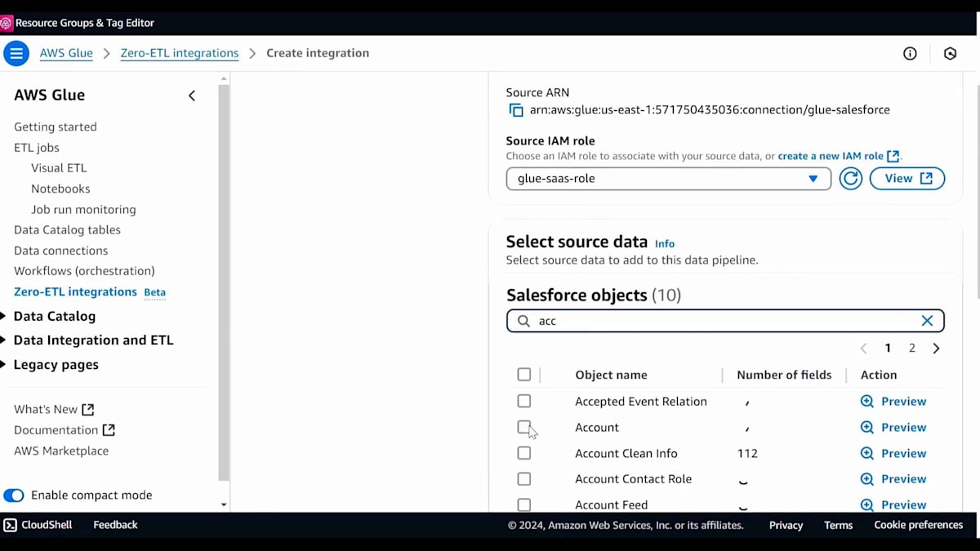Screen dimensions: 980x551
Task: Preview the Accepted Event Relation object
Action: click(x=893, y=402)
